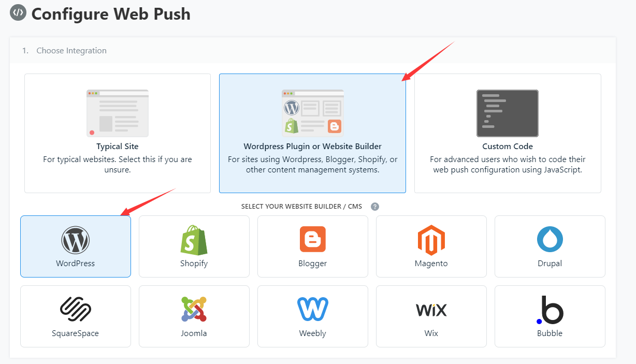Click the Typical Site browser thumbnail

coord(118,113)
